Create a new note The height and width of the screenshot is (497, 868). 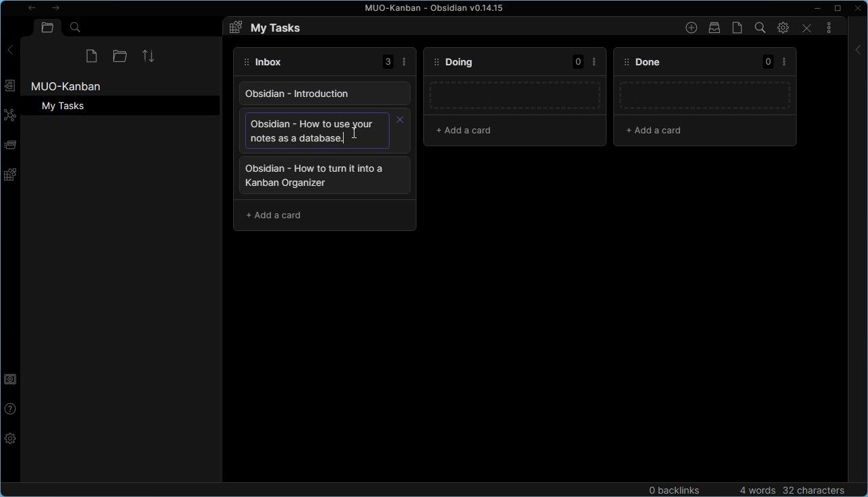point(92,56)
